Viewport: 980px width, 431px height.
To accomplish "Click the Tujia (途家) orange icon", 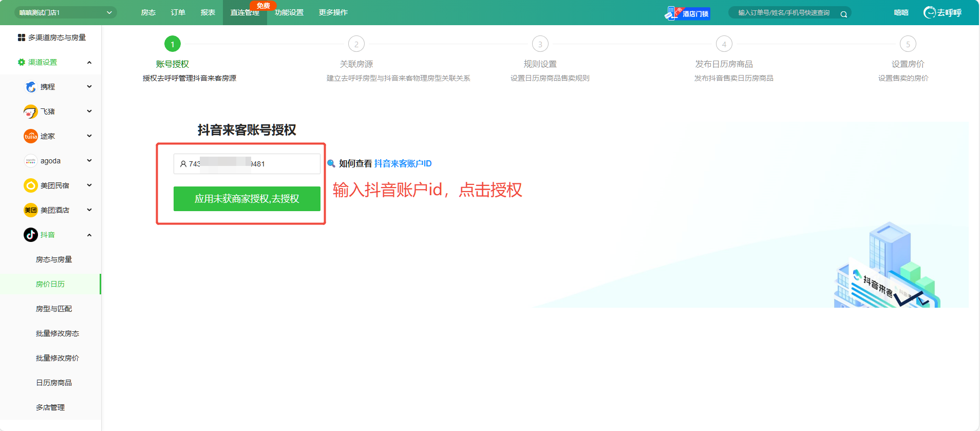I will click(x=31, y=136).
